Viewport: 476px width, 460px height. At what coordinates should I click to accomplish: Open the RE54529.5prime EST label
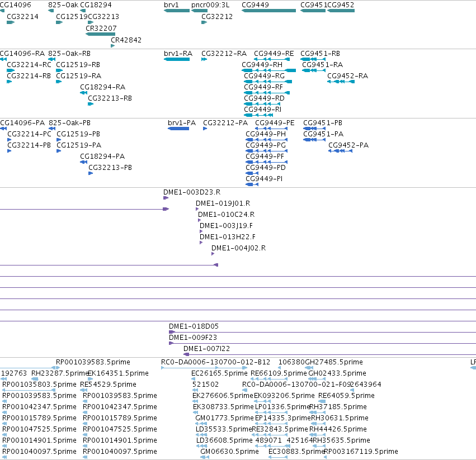pos(108,385)
